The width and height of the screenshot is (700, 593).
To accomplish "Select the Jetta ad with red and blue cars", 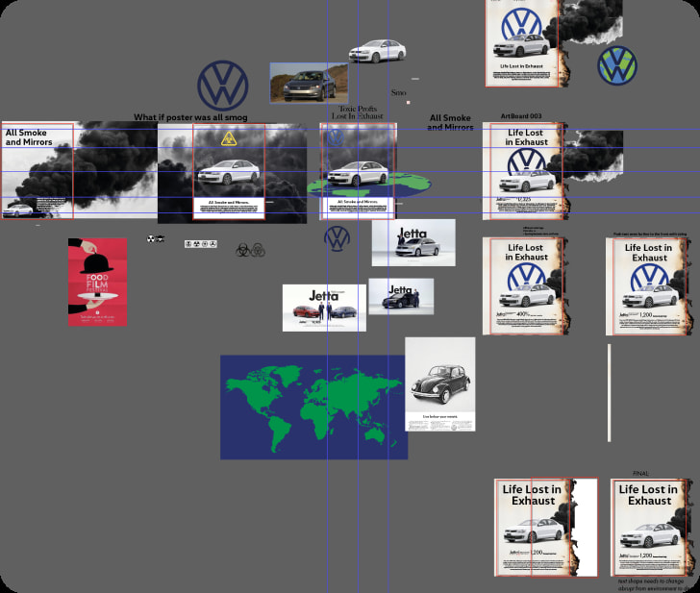I will tap(324, 308).
